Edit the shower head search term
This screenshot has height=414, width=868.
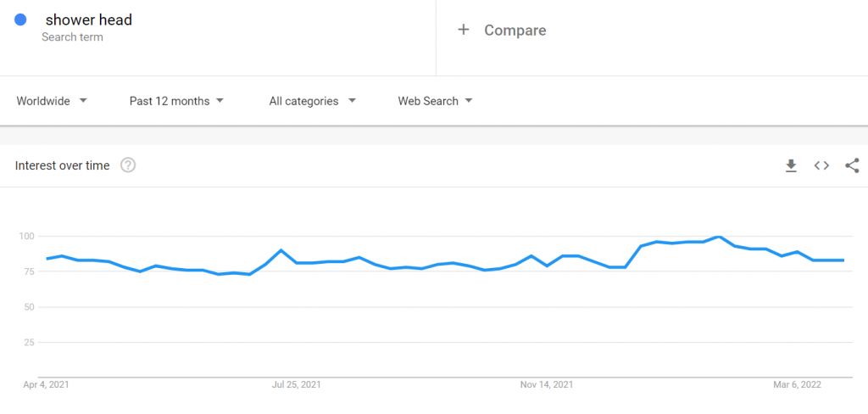click(x=89, y=20)
